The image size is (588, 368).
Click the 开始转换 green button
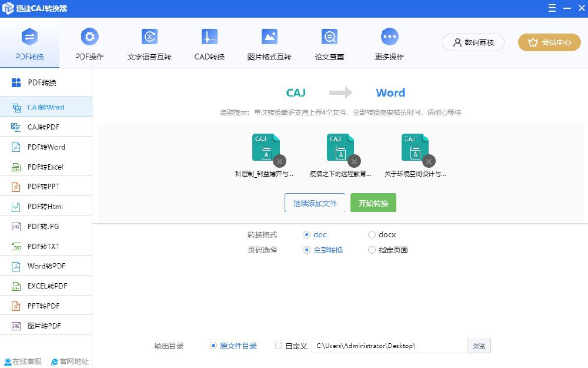click(x=373, y=203)
